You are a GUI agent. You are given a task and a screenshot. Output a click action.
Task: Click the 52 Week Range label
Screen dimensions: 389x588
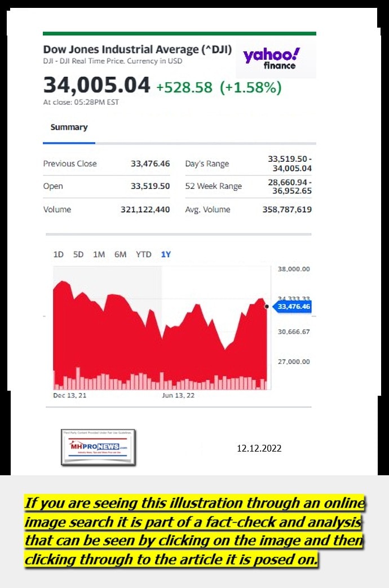214,186
